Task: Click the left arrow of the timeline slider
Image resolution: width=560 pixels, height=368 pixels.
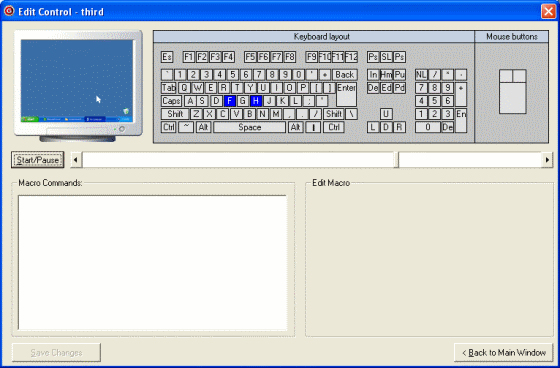Action: (x=75, y=160)
